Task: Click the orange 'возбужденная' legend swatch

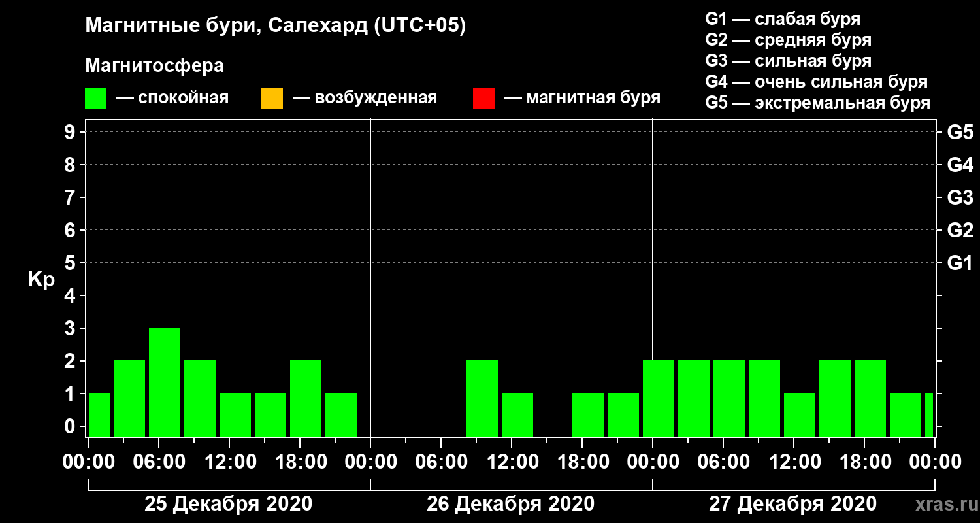Action: tap(272, 98)
